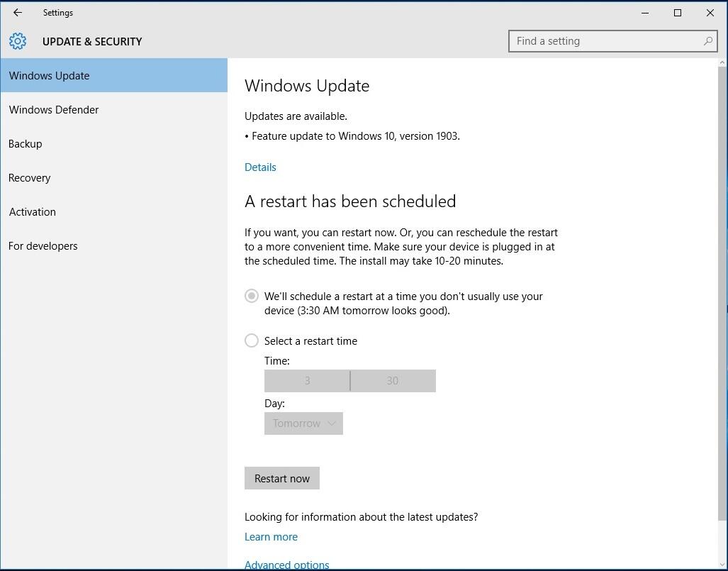Click the 'Windows Update' page heading
Viewport: 728px width, 571px height.
[x=307, y=86]
